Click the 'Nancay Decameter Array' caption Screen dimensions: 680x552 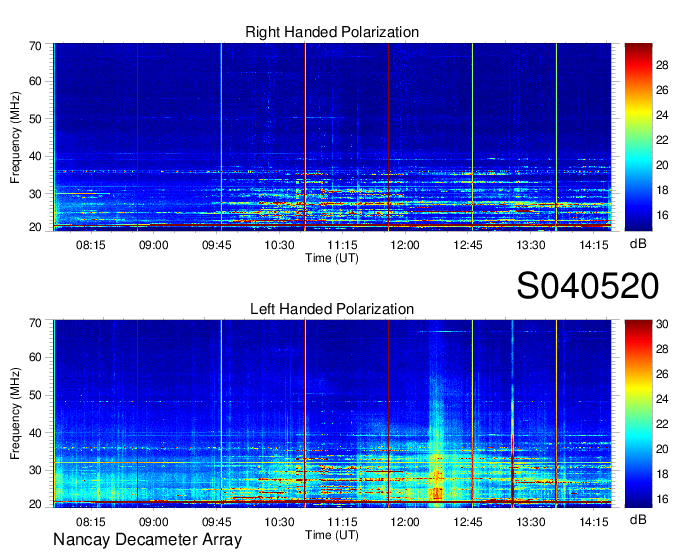(x=147, y=539)
